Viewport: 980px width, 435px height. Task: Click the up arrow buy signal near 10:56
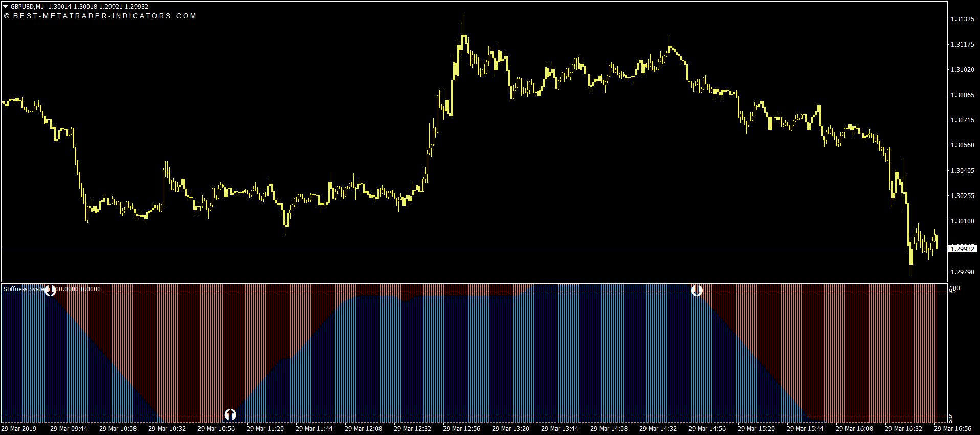(x=230, y=415)
